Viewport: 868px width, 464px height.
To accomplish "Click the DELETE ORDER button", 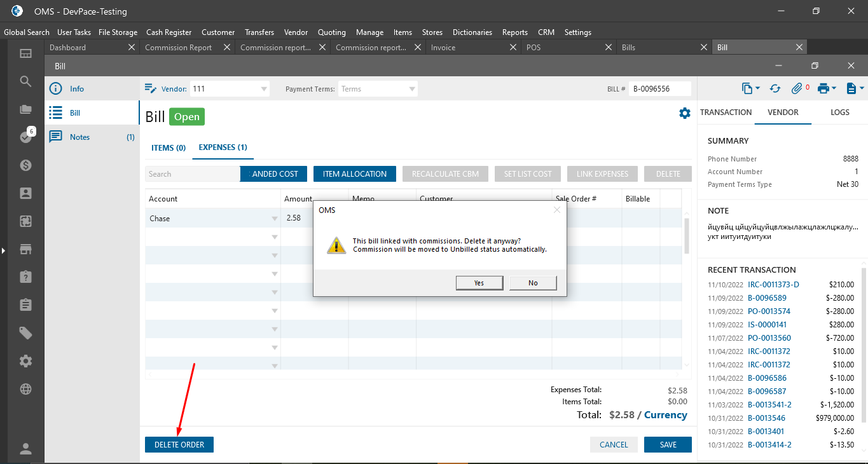I will 179,445.
